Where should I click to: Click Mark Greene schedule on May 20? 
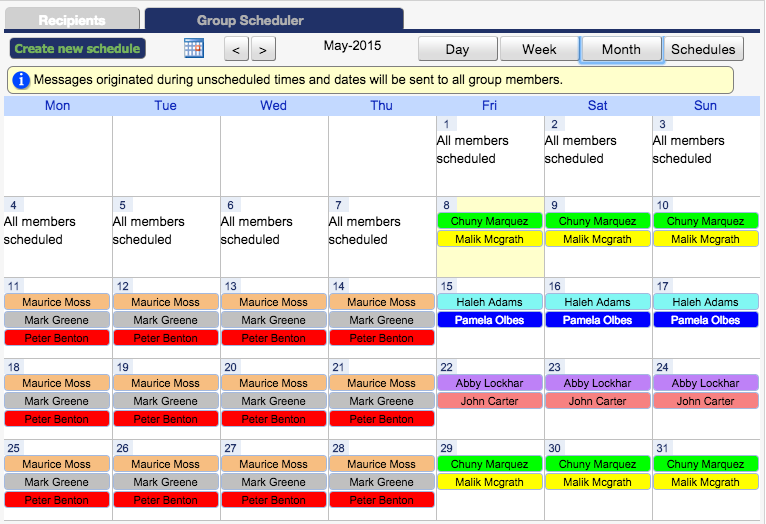[x=273, y=401]
